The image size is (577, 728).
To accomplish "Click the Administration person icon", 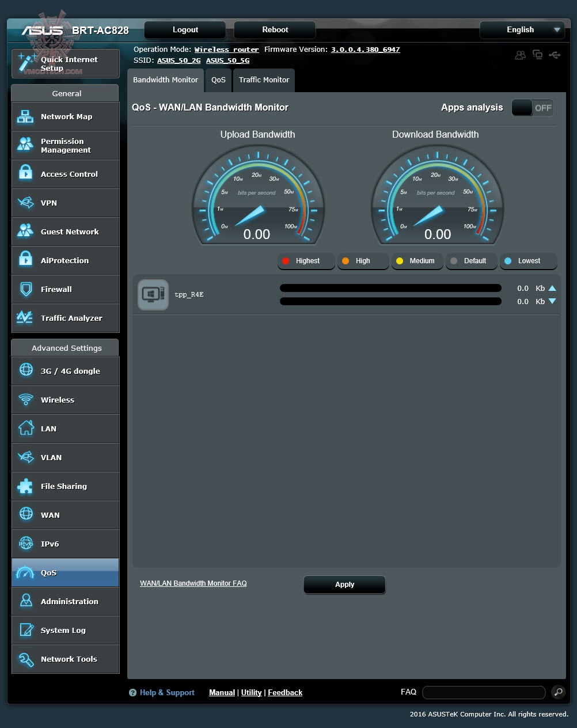I will click(26, 601).
